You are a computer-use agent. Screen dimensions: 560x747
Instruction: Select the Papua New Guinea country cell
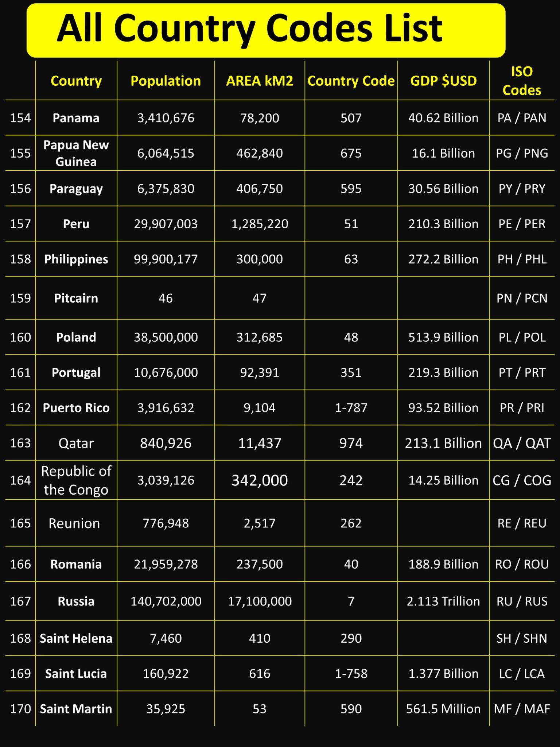pyautogui.click(x=76, y=153)
